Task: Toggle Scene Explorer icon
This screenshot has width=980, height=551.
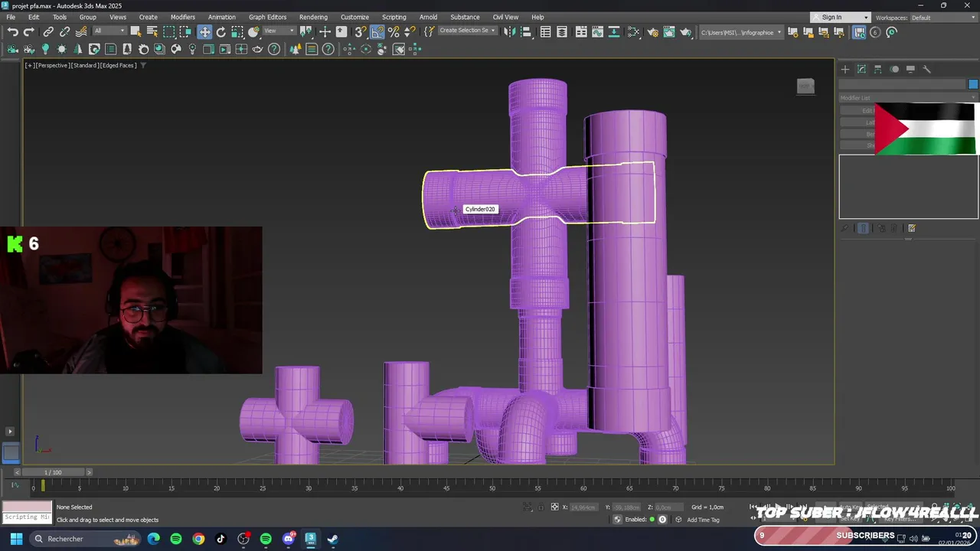Action: click(x=545, y=32)
